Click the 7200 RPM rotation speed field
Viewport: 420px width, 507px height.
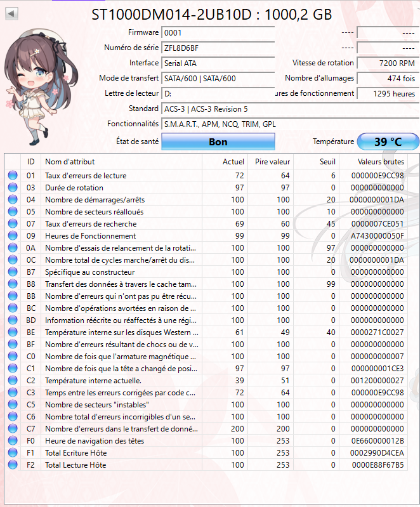tap(388, 63)
